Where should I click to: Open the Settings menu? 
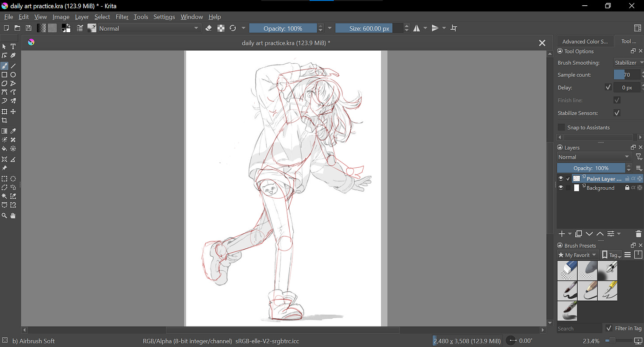[x=164, y=17]
